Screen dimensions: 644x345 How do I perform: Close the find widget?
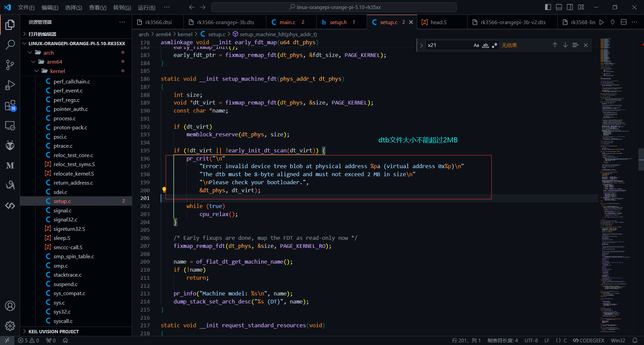click(x=586, y=45)
